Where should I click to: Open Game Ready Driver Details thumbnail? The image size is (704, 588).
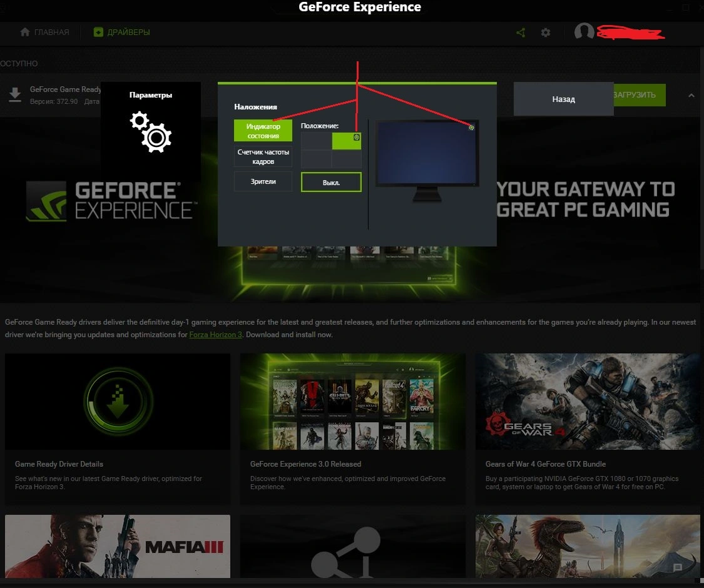point(118,401)
